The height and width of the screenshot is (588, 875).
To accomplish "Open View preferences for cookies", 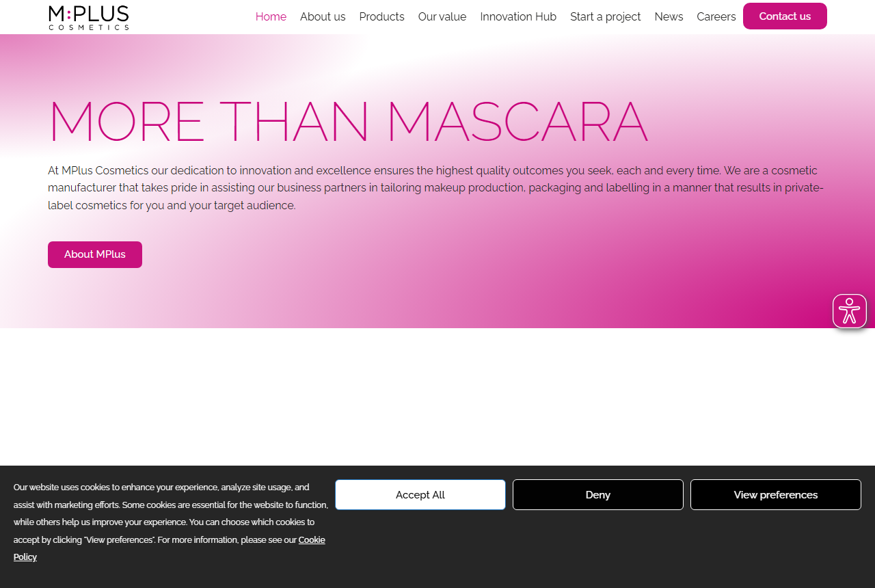I will (776, 494).
